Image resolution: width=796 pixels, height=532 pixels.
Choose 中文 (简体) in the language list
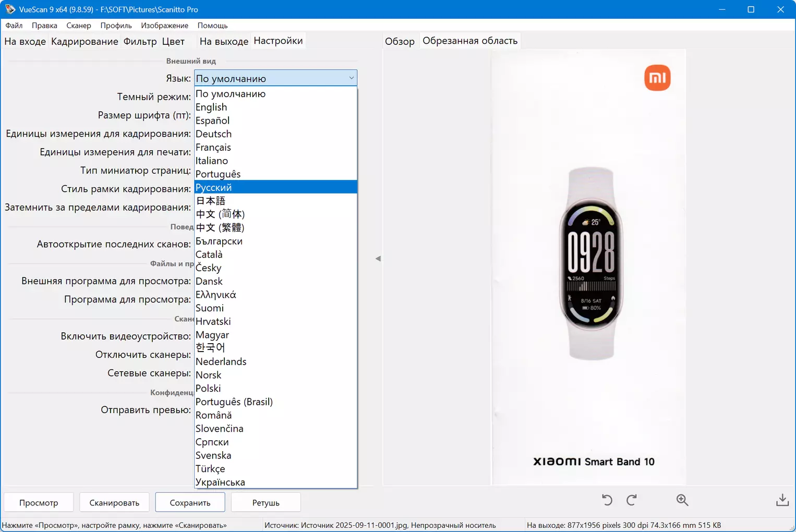click(275, 214)
